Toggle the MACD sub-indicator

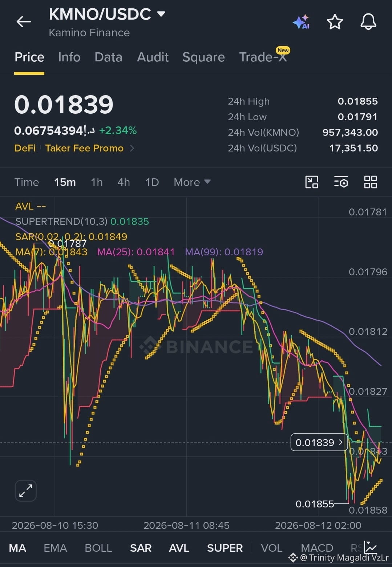[317, 548]
